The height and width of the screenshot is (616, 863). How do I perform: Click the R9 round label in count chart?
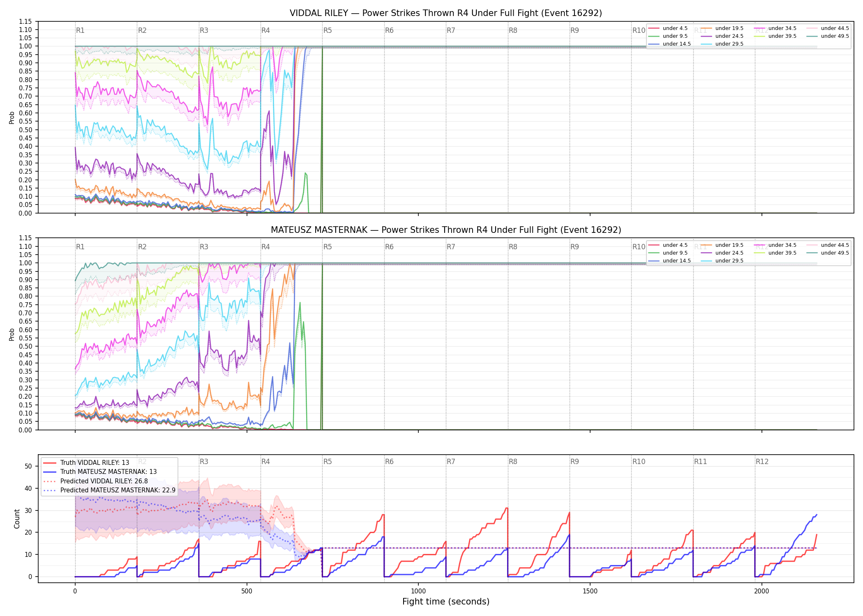click(575, 462)
